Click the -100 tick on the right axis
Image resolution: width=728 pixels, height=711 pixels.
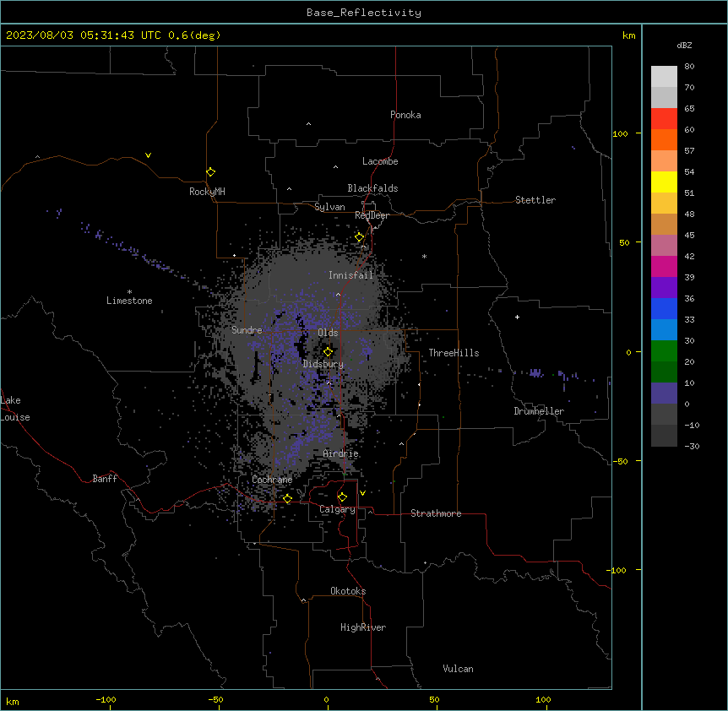(617, 570)
